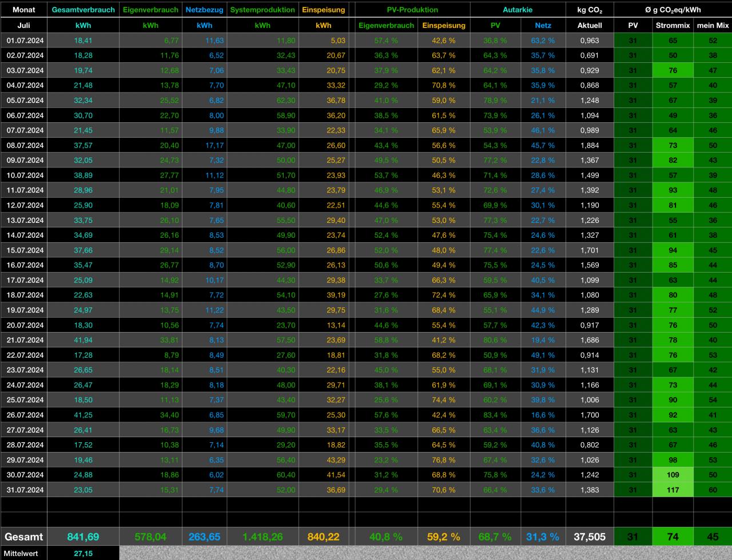Select Gesamtverbrauch value 41,94

[83, 340]
